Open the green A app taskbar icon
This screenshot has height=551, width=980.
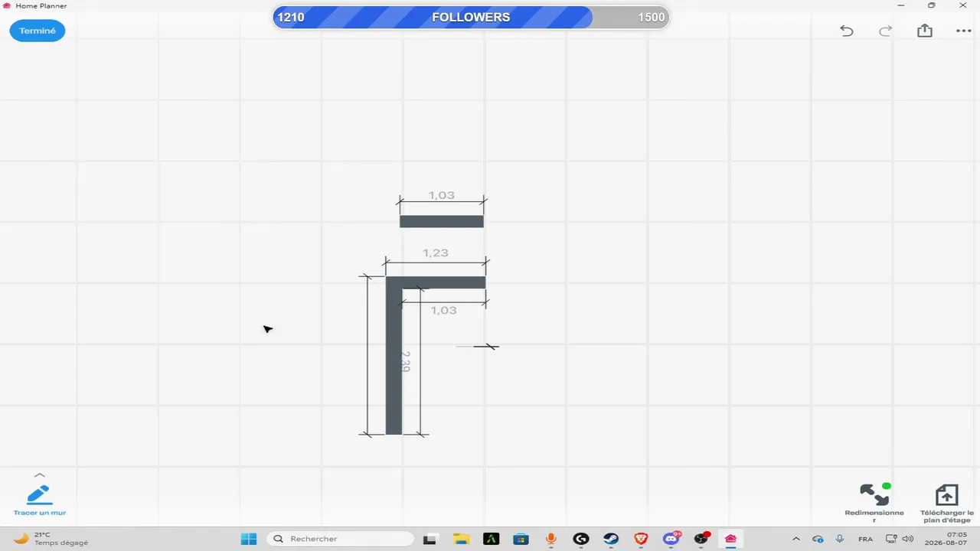[491, 539]
